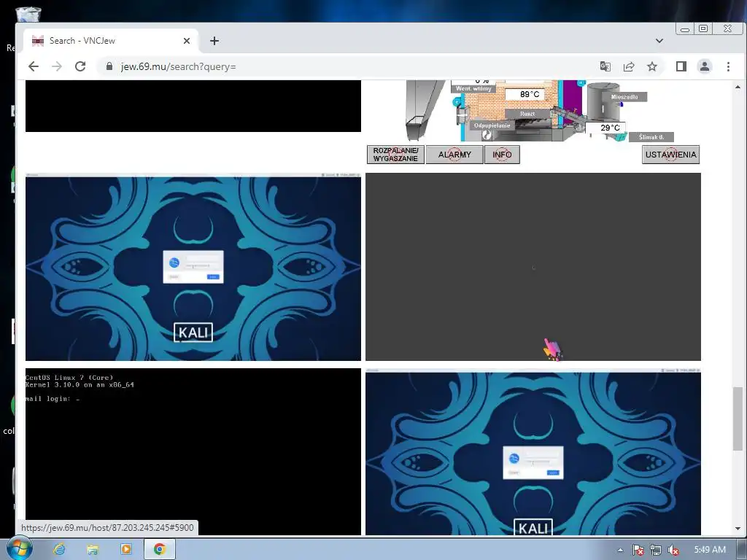Viewport: 747px width, 560px height.
Task: Select the Search - VNCJew tab
Action: 111,41
